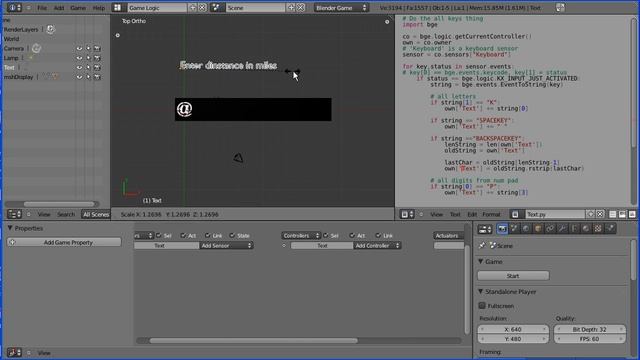Click the Start game button

(x=513, y=276)
